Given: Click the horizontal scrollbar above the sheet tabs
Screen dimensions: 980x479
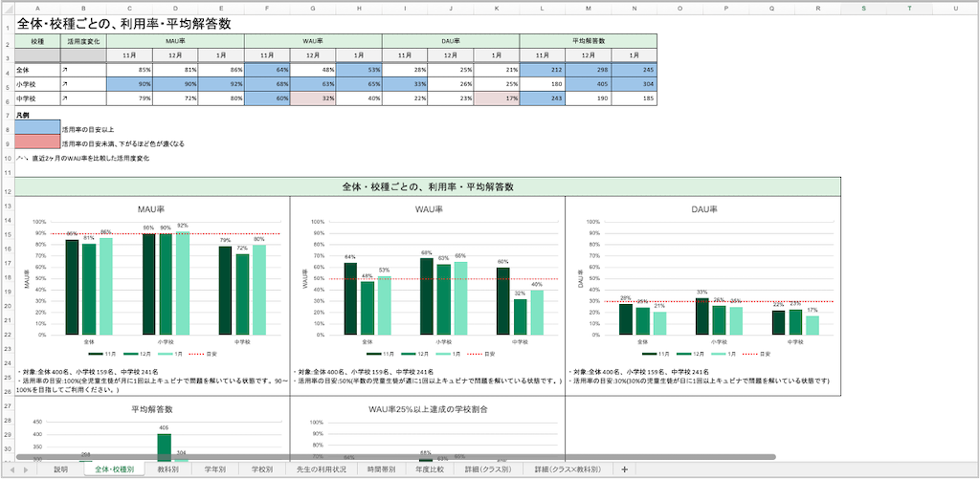Looking at the screenshot, I should [x=395, y=457].
